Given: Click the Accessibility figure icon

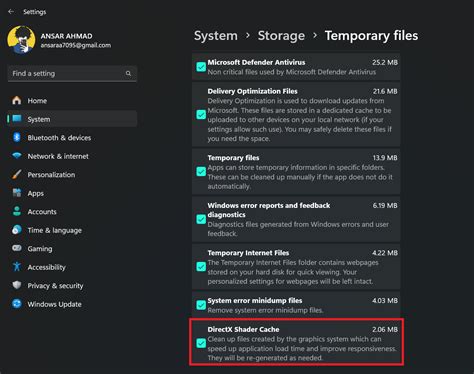Looking at the screenshot, I should click(17, 267).
